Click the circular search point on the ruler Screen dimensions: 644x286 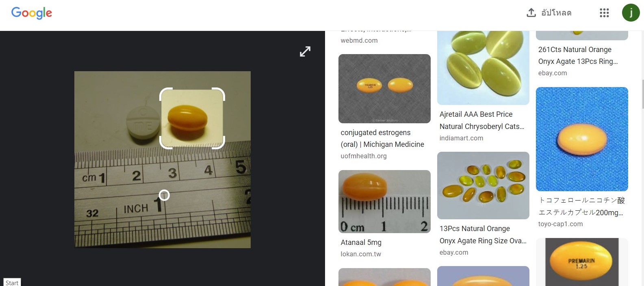tap(164, 195)
